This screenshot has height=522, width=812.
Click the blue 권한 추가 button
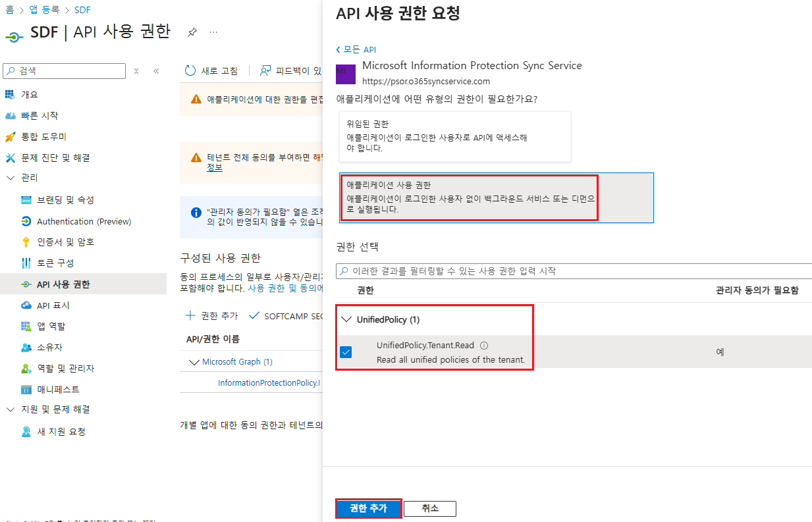click(x=368, y=508)
